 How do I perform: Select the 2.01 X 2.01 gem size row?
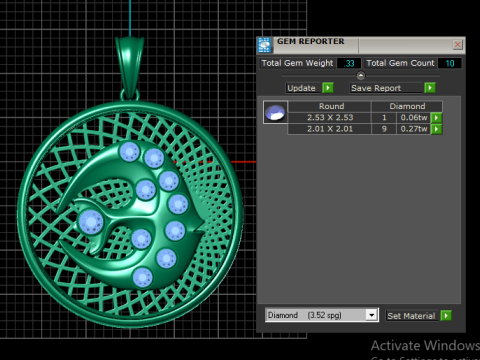330,129
